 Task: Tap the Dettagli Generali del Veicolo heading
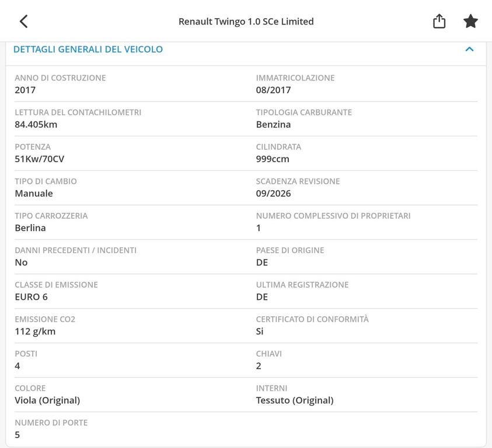[88, 49]
